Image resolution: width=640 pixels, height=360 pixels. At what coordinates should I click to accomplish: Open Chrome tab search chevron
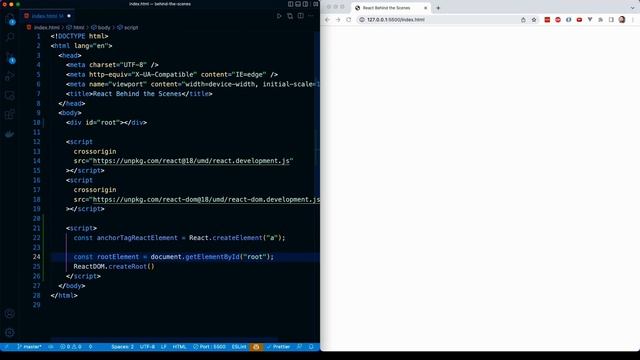click(x=632, y=8)
